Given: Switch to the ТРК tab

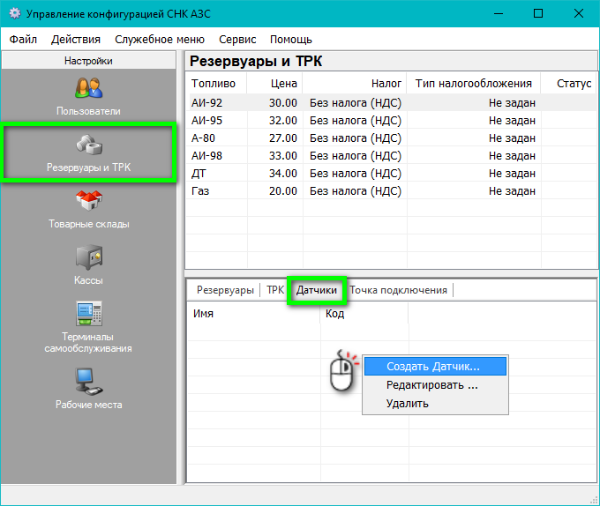Looking at the screenshot, I should [x=275, y=290].
